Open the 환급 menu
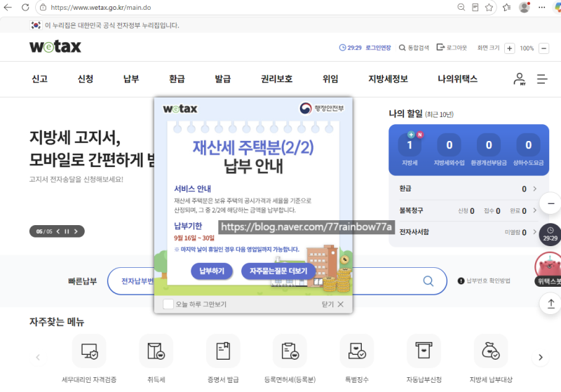561x392 pixels. tap(177, 79)
